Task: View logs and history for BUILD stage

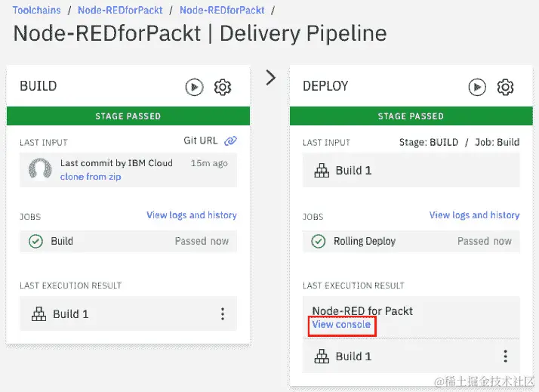Action: [x=192, y=215]
